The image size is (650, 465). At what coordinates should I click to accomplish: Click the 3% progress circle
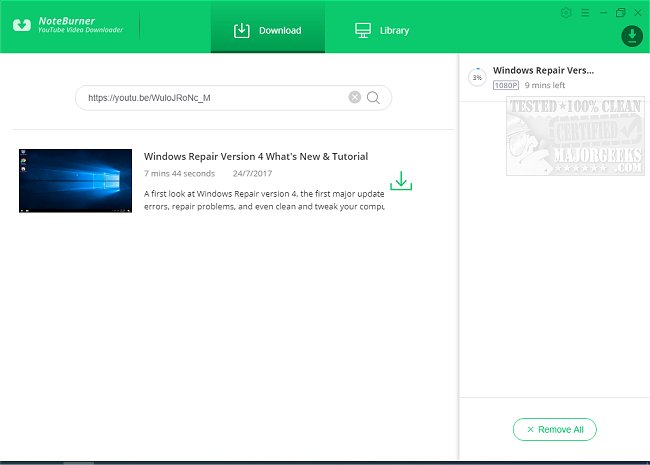(x=477, y=78)
